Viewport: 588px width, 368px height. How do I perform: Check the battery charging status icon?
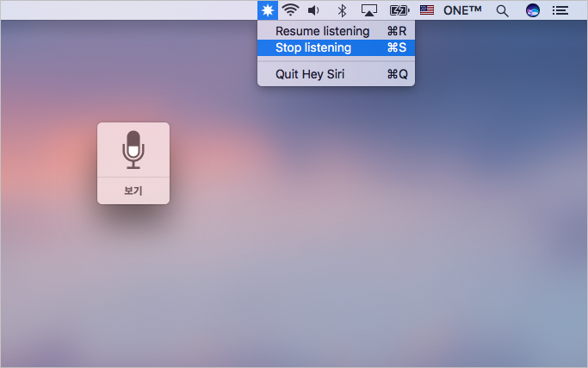(399, 10)
